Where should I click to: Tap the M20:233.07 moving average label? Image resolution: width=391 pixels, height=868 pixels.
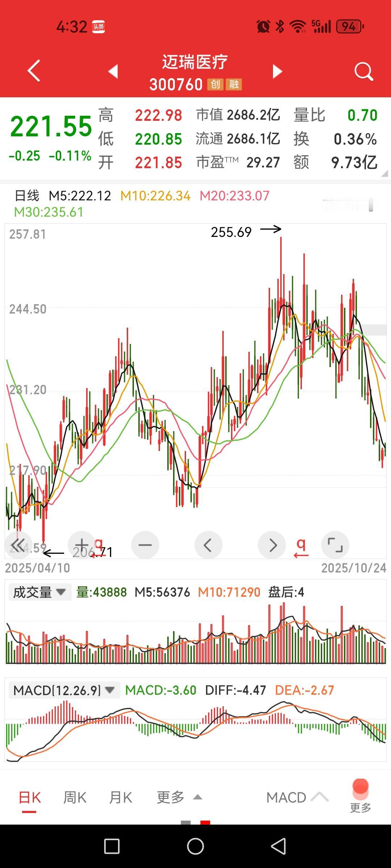click(235, 196)
